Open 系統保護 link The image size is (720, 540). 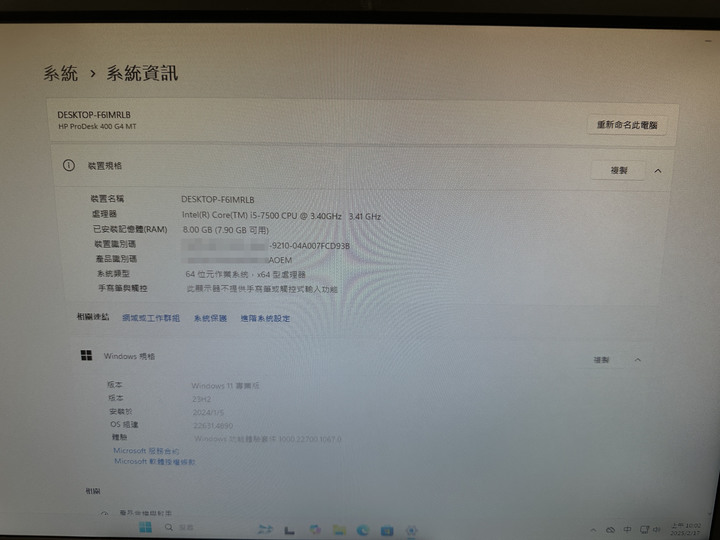(x=210, y=318)
